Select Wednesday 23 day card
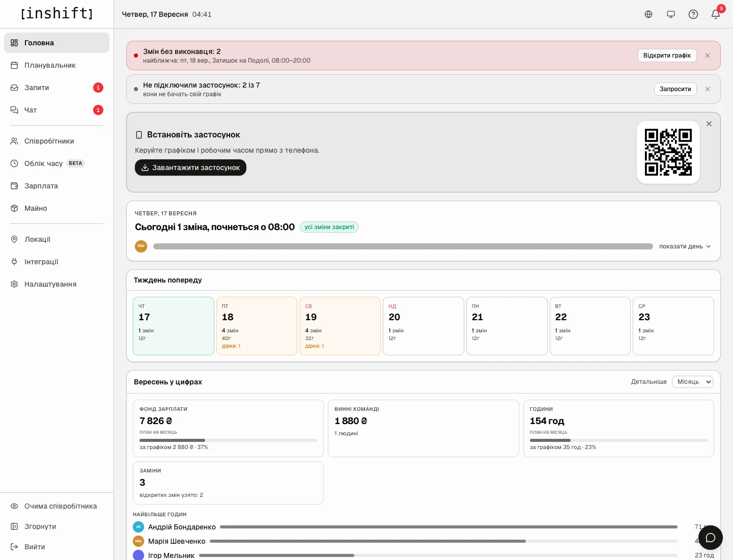733x560 pixels. click(673, 326)
